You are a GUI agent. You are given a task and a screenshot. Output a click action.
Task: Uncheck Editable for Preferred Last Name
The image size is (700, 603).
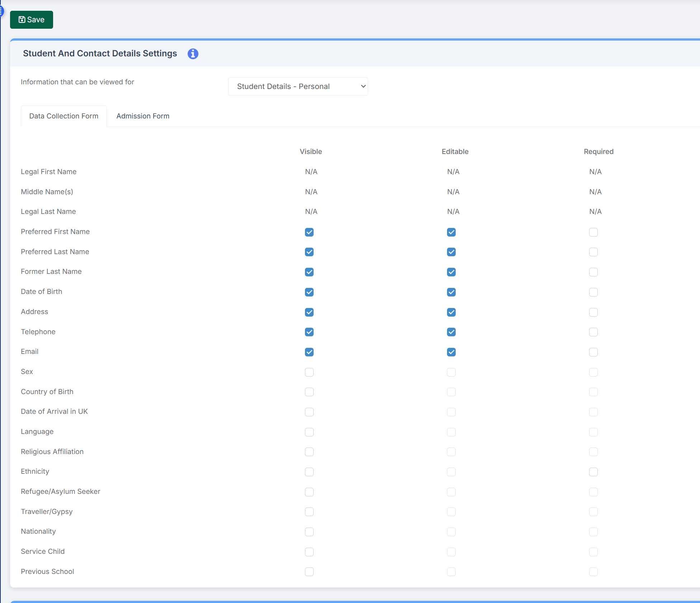[451, 252]
